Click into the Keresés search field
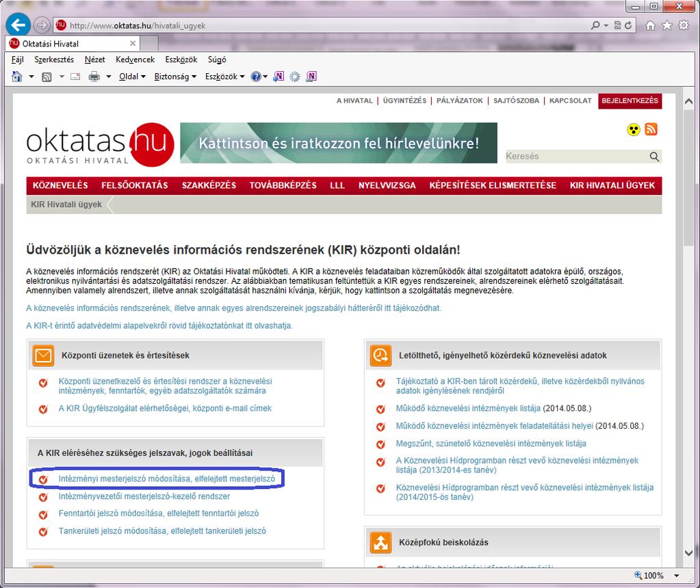 [x=577, y=157]
